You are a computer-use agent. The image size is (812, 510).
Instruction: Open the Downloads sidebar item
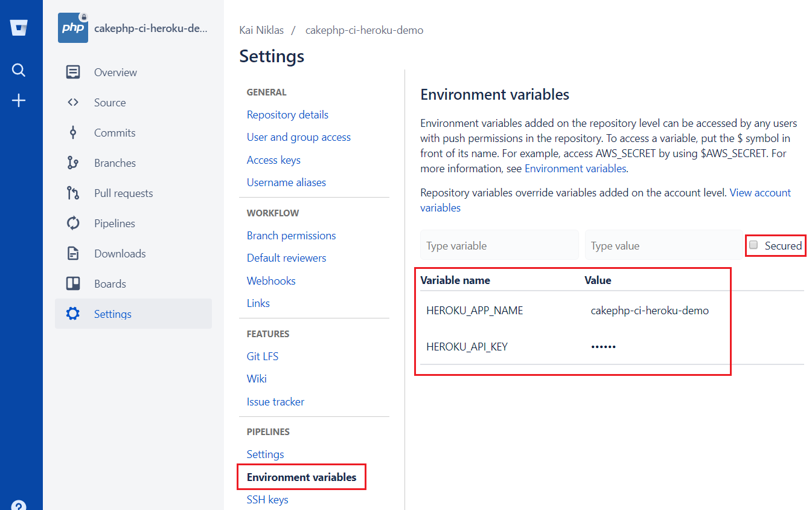tap(120, 254)
